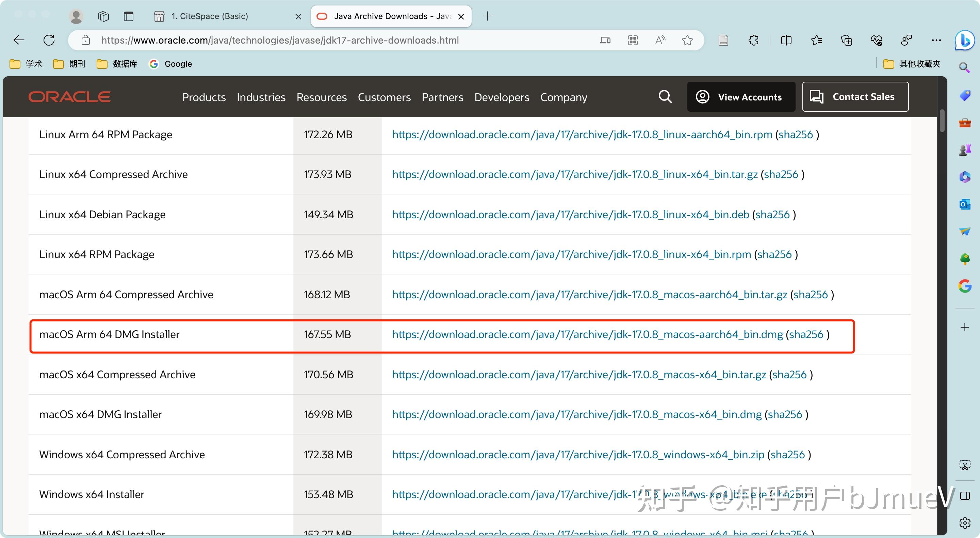Open Edge sidebar settings gear icon
Image resolution: width=980 pixels, height=538 pixels.
(964, 523)
